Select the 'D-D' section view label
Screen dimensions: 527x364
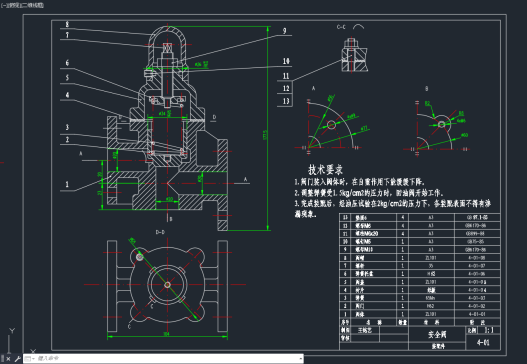(x=160, y=232)
